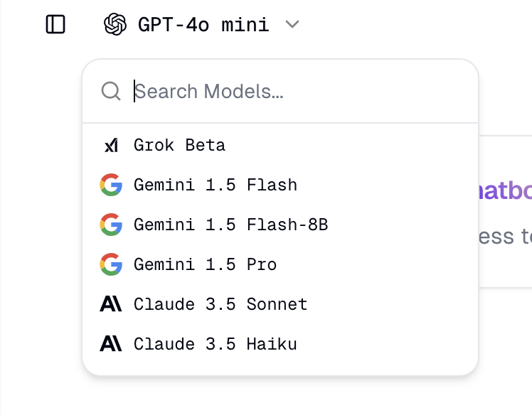Click the OpenAI logo beside GPT-4o mini
The width and height of the screenshot is (532, 415).
click(115, 25)
